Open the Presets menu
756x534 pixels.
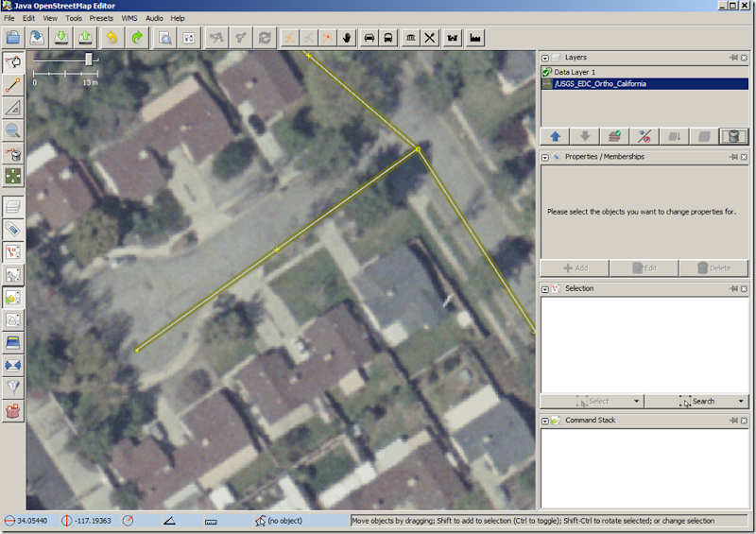(x=101, y=18)
